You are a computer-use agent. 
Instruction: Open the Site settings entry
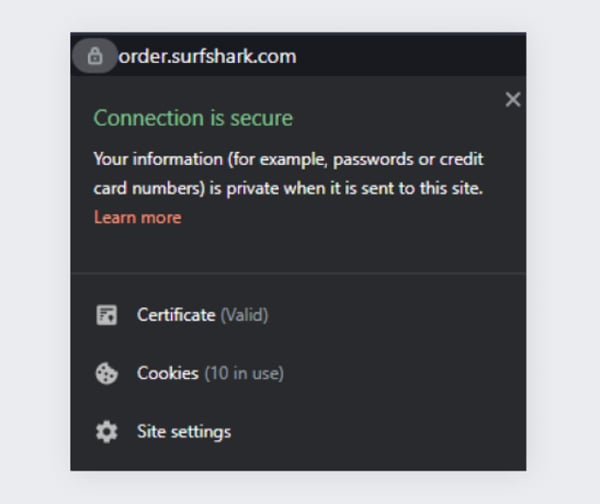(x=184, y=432)
